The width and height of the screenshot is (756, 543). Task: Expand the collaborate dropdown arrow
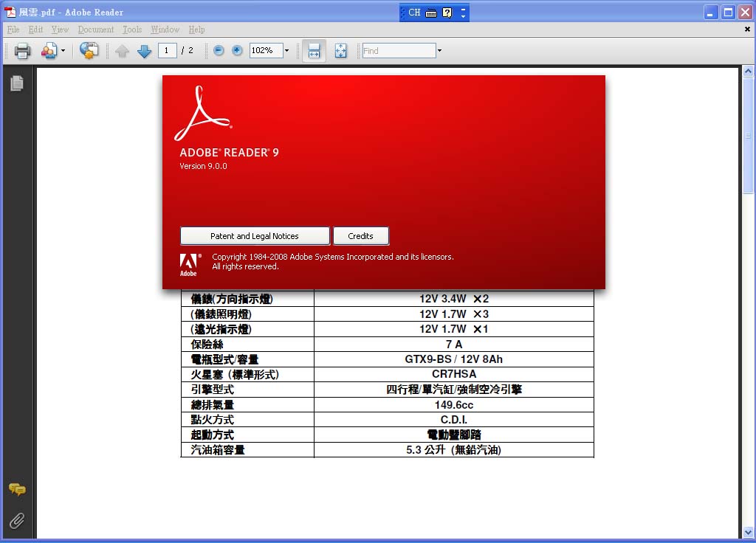tap(63, 51)
